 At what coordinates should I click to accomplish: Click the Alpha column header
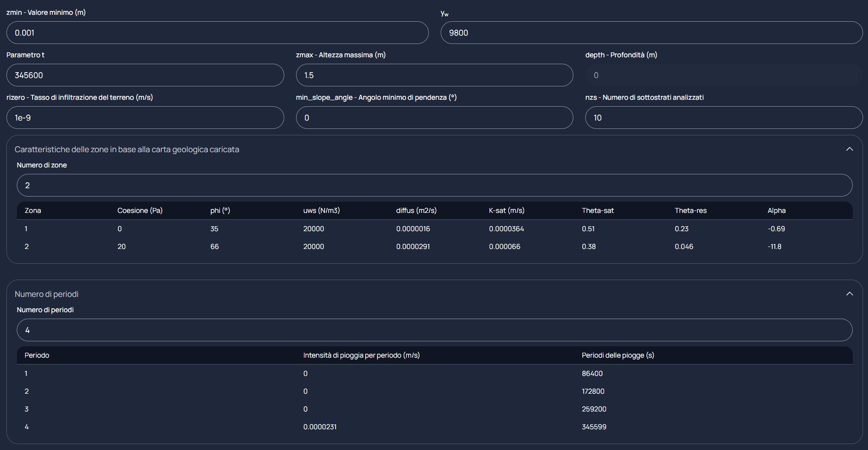777,210
